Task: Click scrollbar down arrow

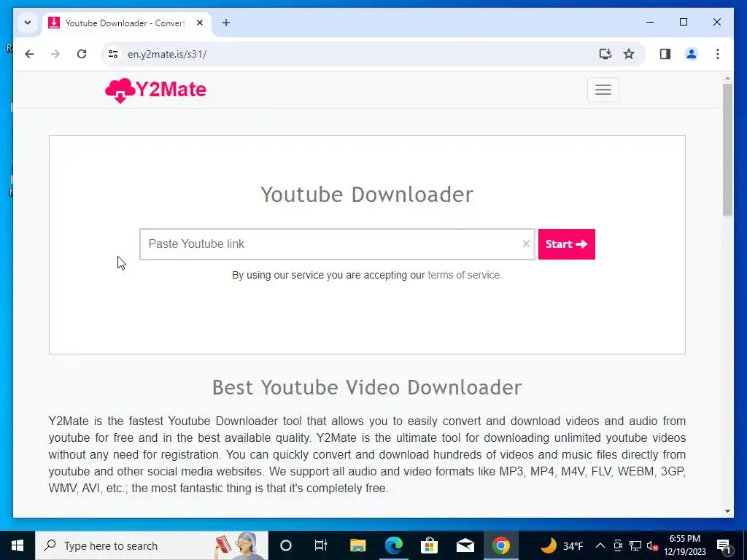Action: 727,511
